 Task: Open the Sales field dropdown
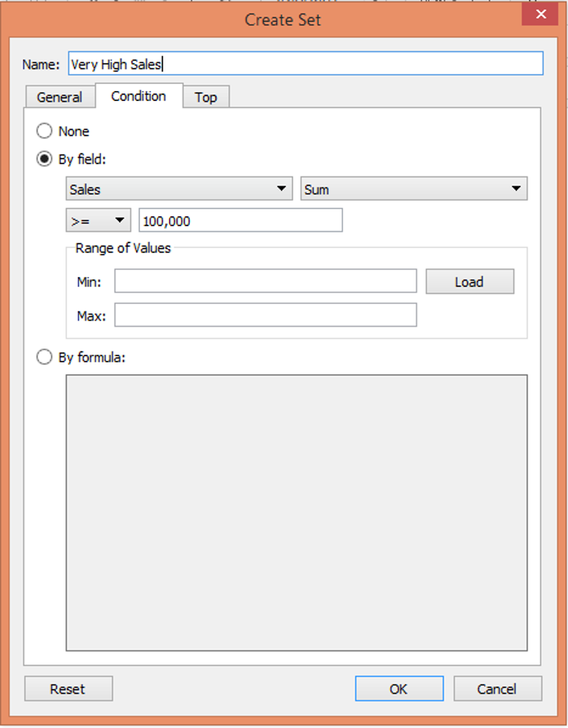[x=179, y=188]
